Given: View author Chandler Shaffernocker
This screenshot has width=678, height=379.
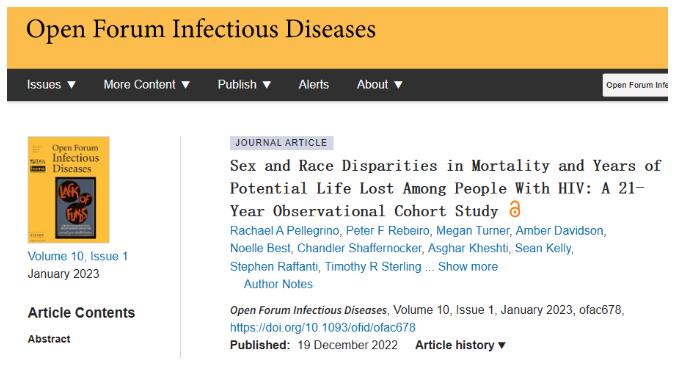Looking at the screenshot, I should 359,248.
